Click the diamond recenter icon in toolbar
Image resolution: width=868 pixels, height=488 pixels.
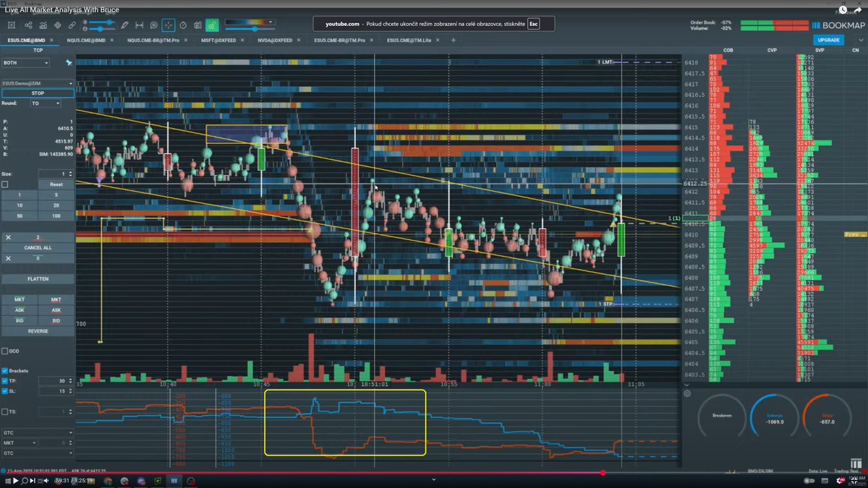point(57,25)
